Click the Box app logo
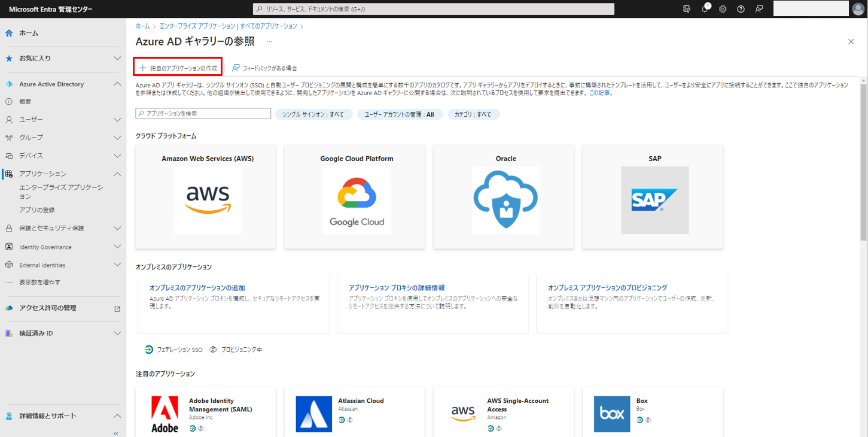The image size is (868, 437). coord(612,414)
